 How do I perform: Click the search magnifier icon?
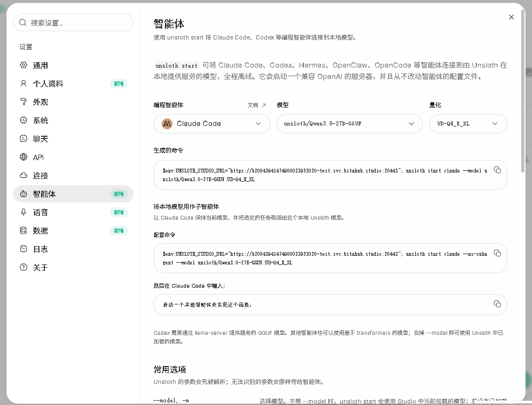point(23,23)
